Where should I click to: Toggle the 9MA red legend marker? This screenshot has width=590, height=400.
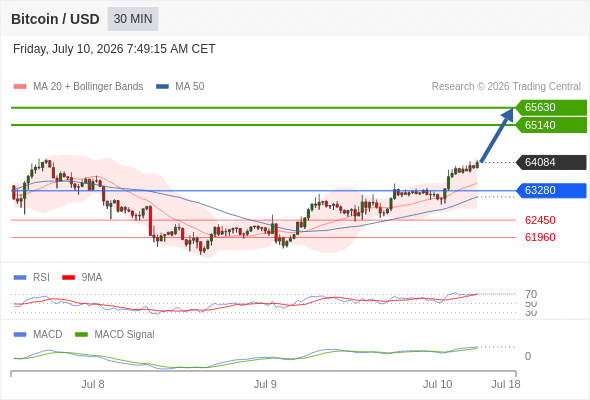click(68, 278)
